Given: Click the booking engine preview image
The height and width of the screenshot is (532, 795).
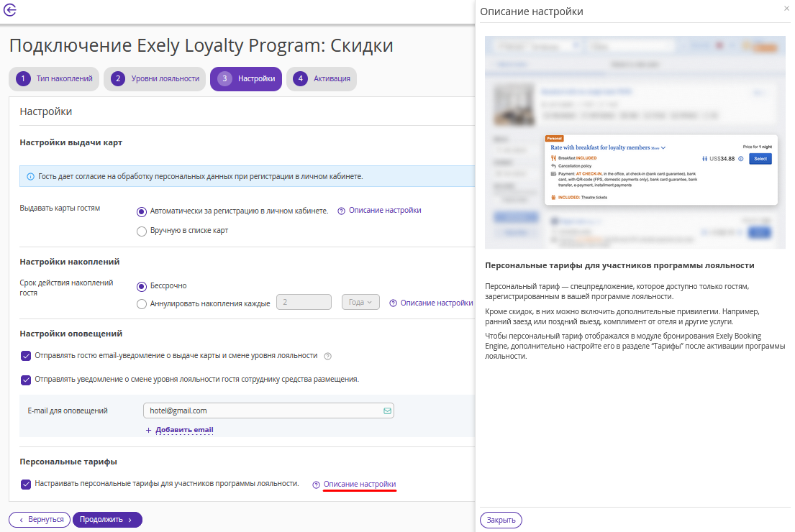Looking at the screenshot, I should 635,142.
